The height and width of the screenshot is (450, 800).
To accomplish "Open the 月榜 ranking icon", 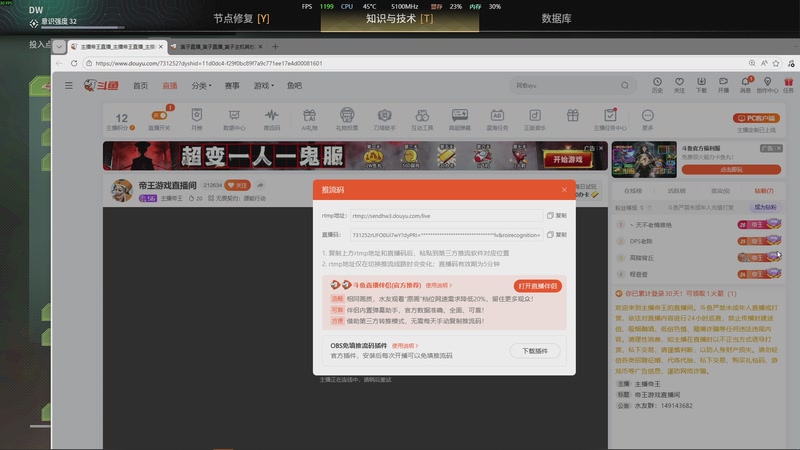I will (x=196, y=115).
